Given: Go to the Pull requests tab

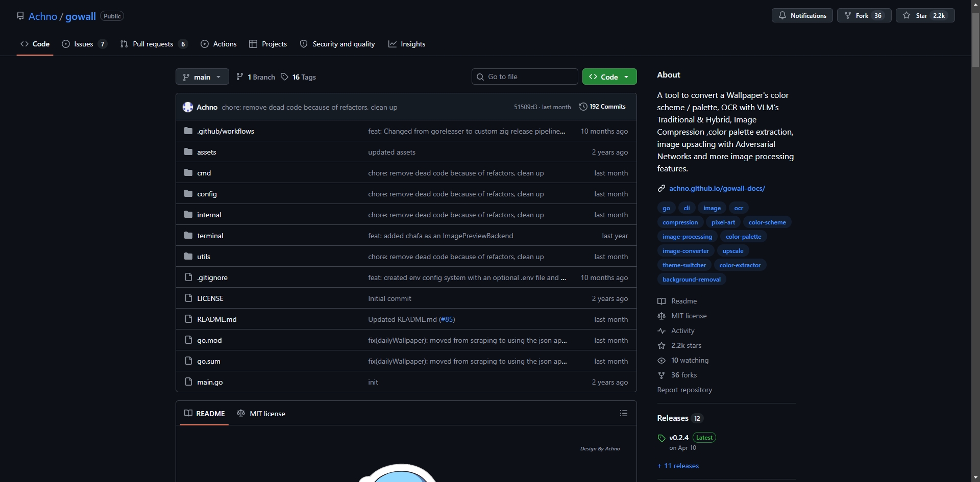Looking at the screenshot, I should click(154, 44).
